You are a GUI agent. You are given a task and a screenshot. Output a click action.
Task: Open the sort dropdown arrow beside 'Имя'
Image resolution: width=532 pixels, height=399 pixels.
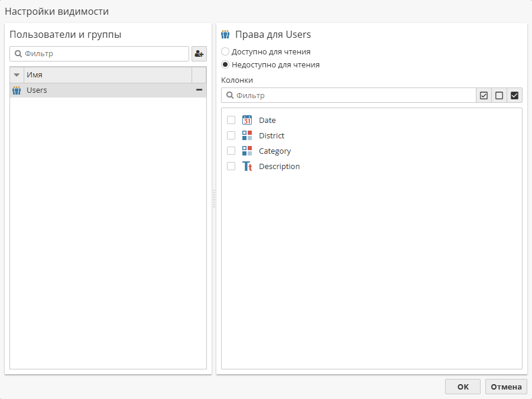click(17, 75)
